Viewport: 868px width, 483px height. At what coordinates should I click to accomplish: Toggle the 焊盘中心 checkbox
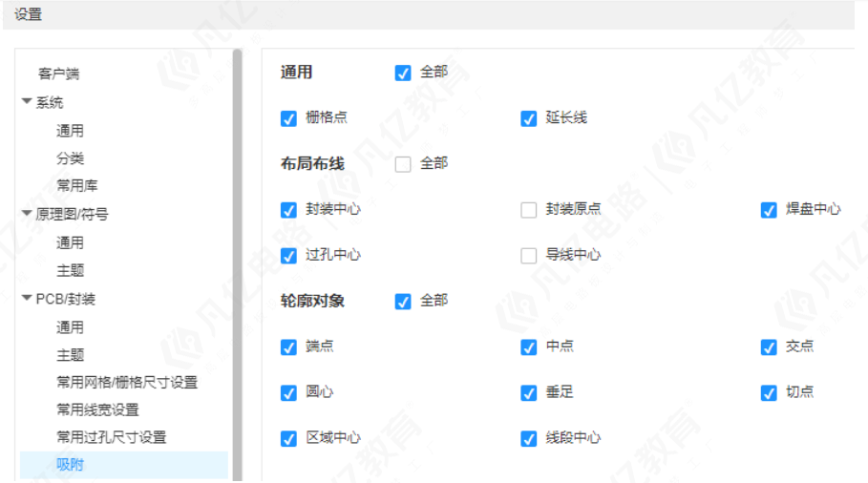tap(769, 210)
